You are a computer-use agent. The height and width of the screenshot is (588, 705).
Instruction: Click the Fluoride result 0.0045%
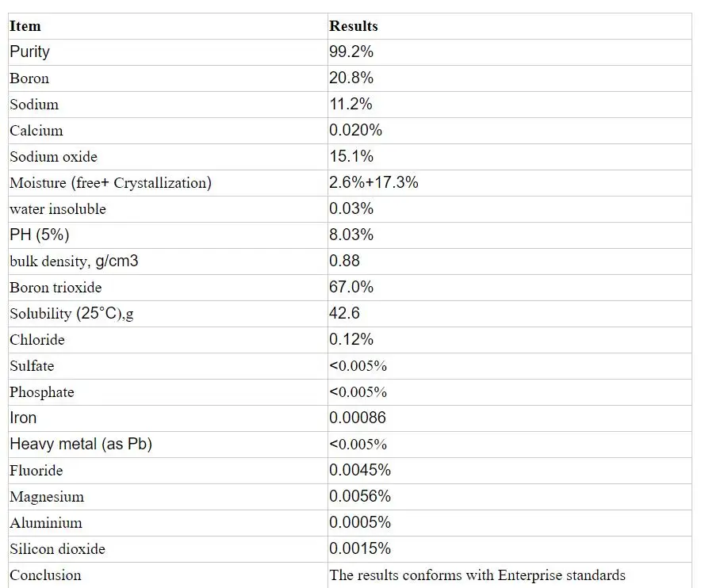click(x=360, y=470)
